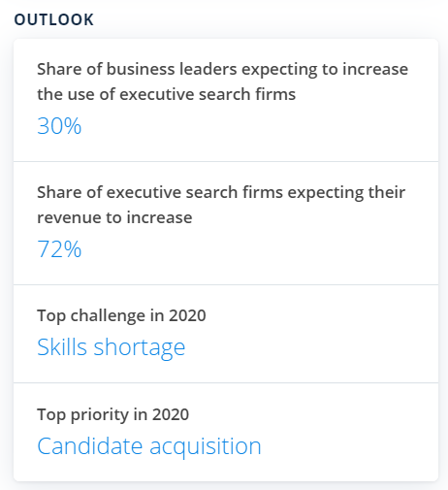
Task: Click the divider line below the 72% value
Action: (x=226, y=285)
